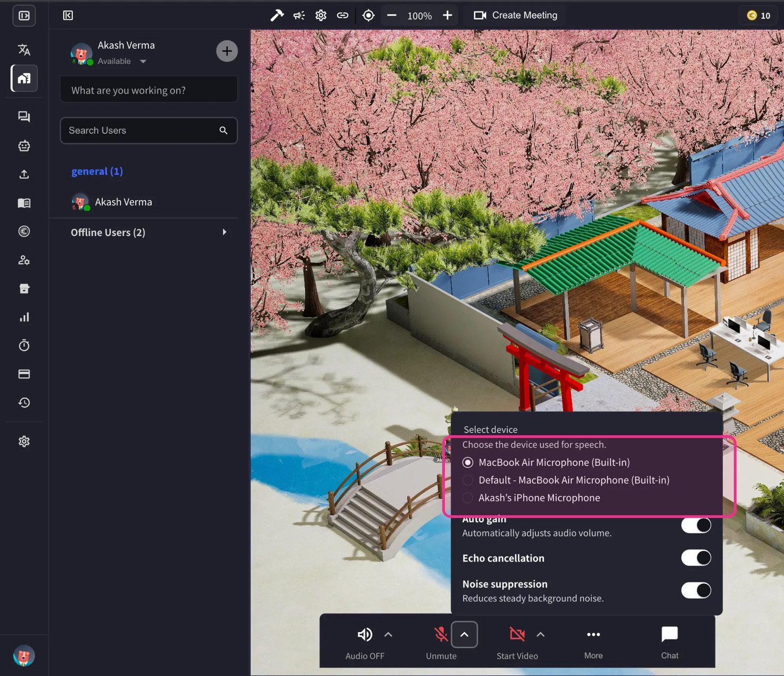This screenshot has width=784, height=676.
Task: Open the top toolbar settings gear
Action: pyautogui.click(x=321, y=16)
